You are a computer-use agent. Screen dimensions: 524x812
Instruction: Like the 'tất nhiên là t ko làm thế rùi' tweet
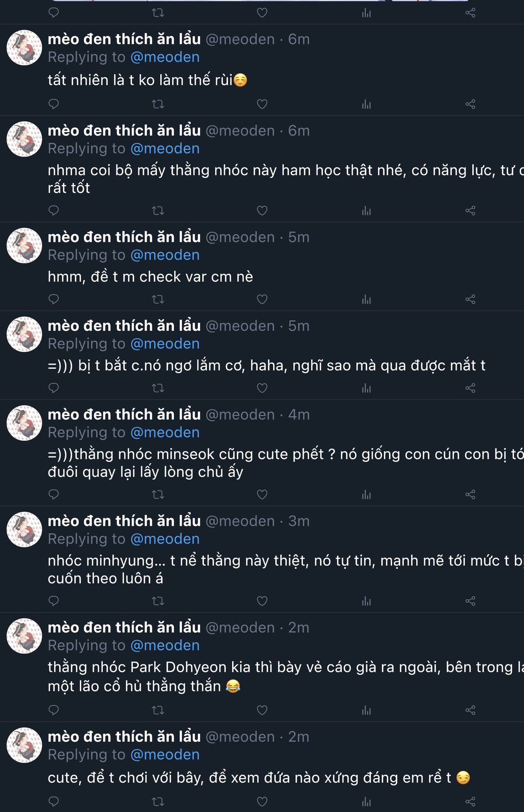click(262, 104)
